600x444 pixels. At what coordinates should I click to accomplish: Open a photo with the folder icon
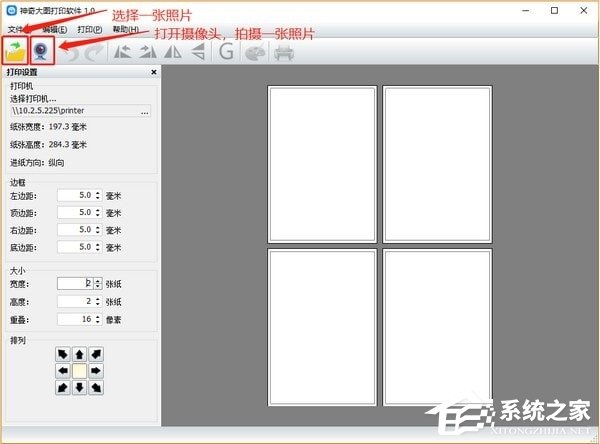click(15, 51)
